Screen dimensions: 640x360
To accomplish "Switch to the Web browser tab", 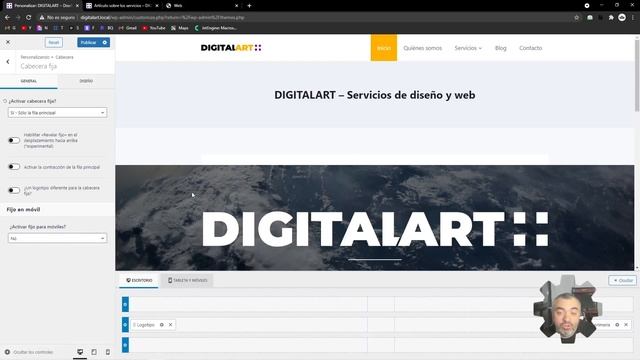I will click(x=202, y=6).
